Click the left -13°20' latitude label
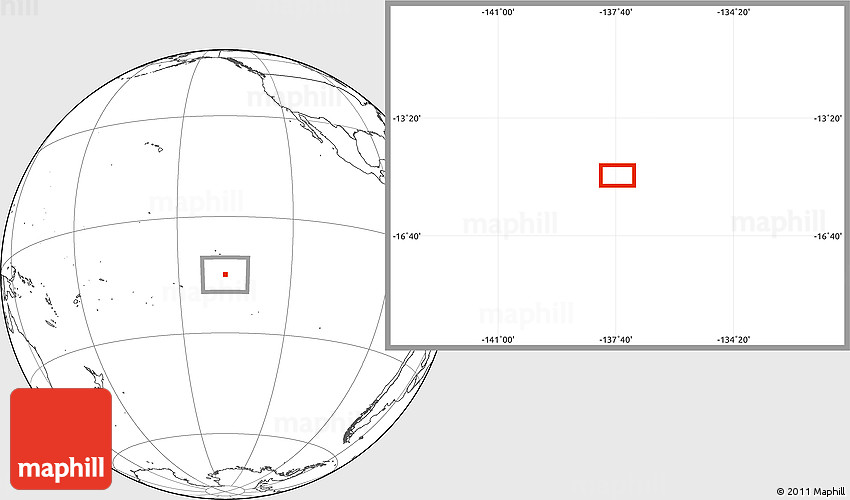The image size is (850, 500). pos(407,118)
